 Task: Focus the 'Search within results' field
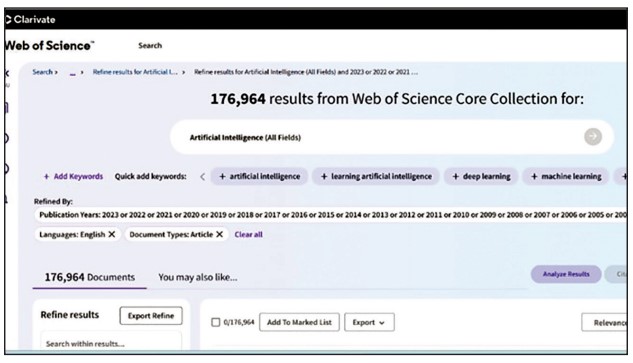[111, 342]
